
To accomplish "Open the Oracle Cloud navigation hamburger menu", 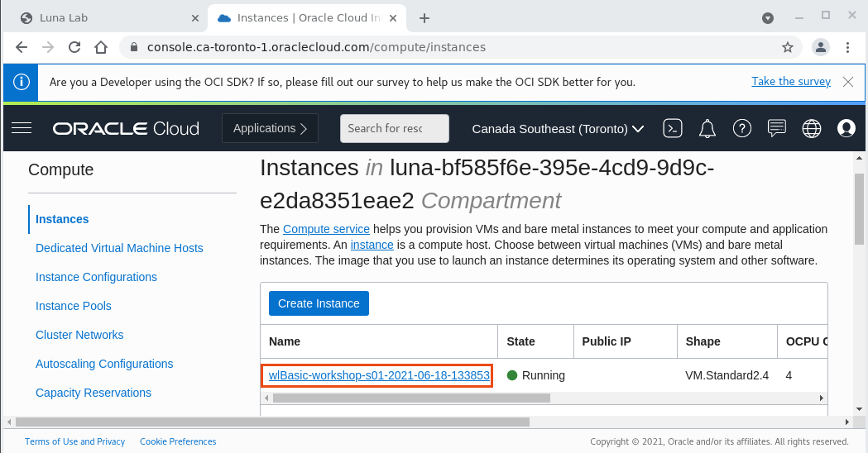I will 22,128.
